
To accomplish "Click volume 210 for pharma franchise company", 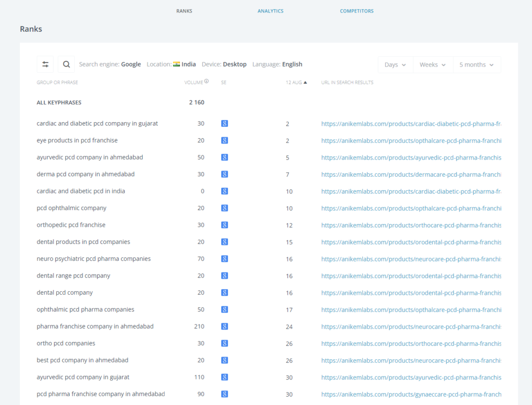I will point(199,326).
